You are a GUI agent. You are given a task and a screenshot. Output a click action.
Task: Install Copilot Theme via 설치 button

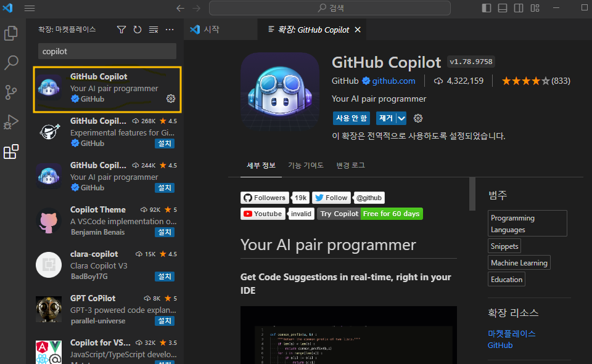click(165, 232)
